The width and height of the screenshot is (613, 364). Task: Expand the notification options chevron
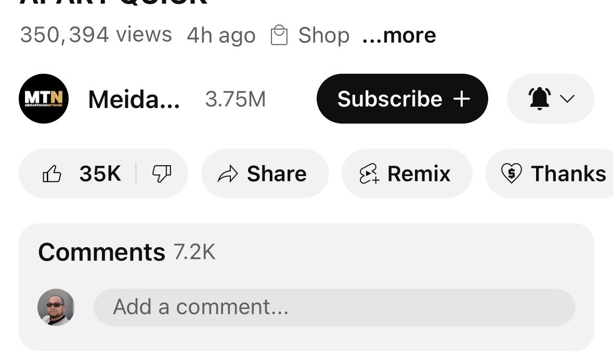click(567, 99)
